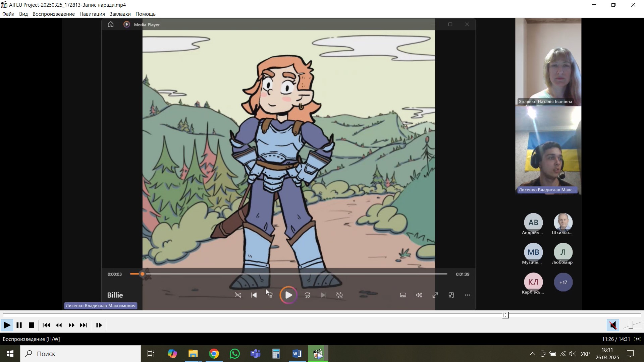Toggle the mute speaker button
This screenshot has height=362, width=644.
pos(613,325)
